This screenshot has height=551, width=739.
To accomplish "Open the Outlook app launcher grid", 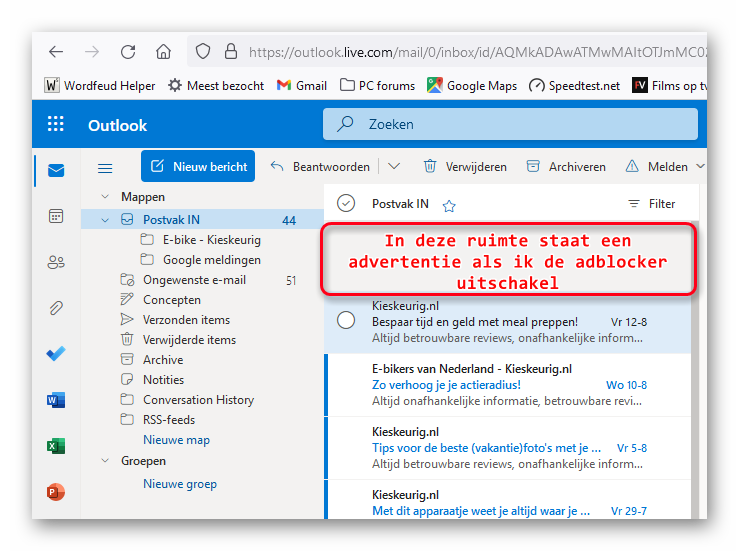I will [56, 125].
